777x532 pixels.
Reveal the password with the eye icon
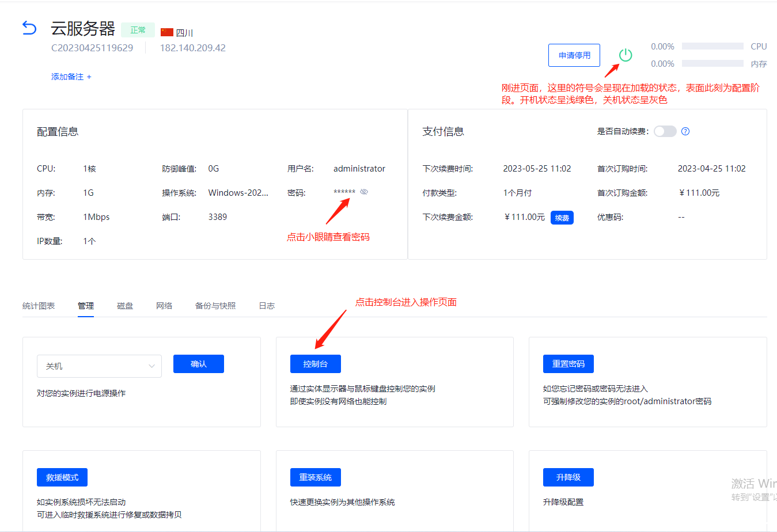[x=364, y=192]
